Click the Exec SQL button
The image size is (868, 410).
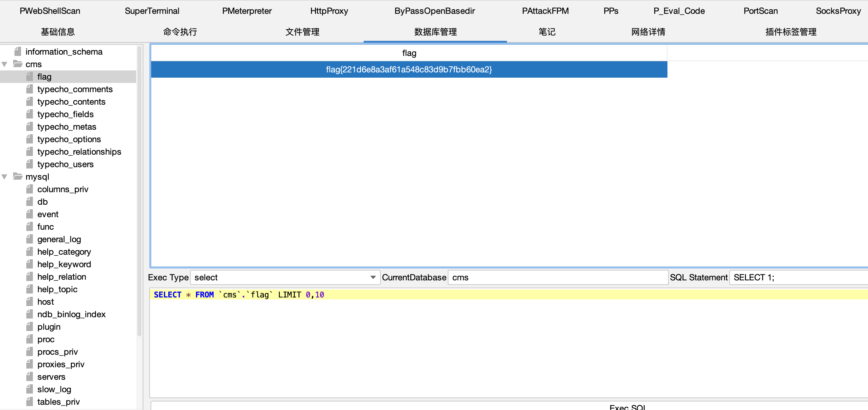pos(627,407)
